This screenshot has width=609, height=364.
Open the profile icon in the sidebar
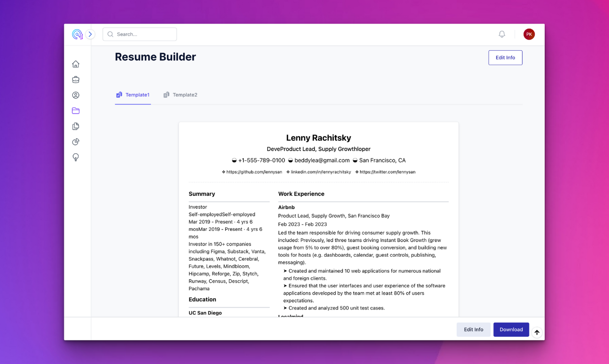click(76, 95)
